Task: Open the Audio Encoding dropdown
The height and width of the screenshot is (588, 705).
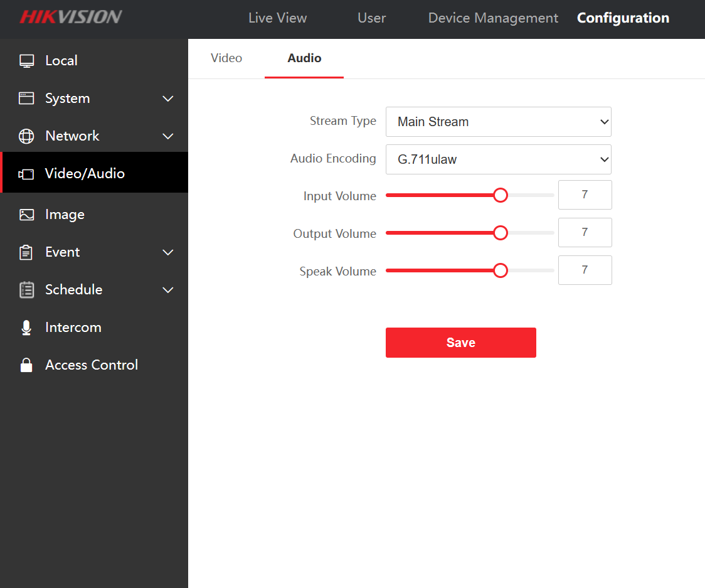Action: (x=498, y=159)
